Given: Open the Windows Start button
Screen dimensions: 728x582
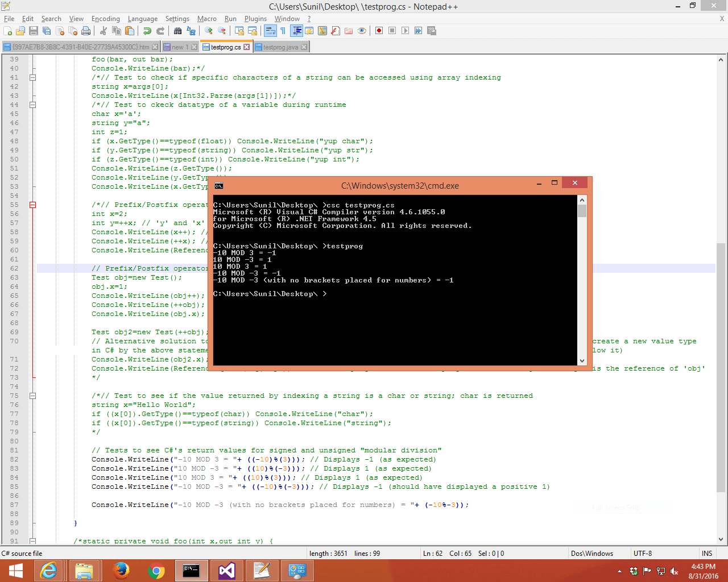Looking at the screenshot, I should pyautogui.click(x=16, y=571).
